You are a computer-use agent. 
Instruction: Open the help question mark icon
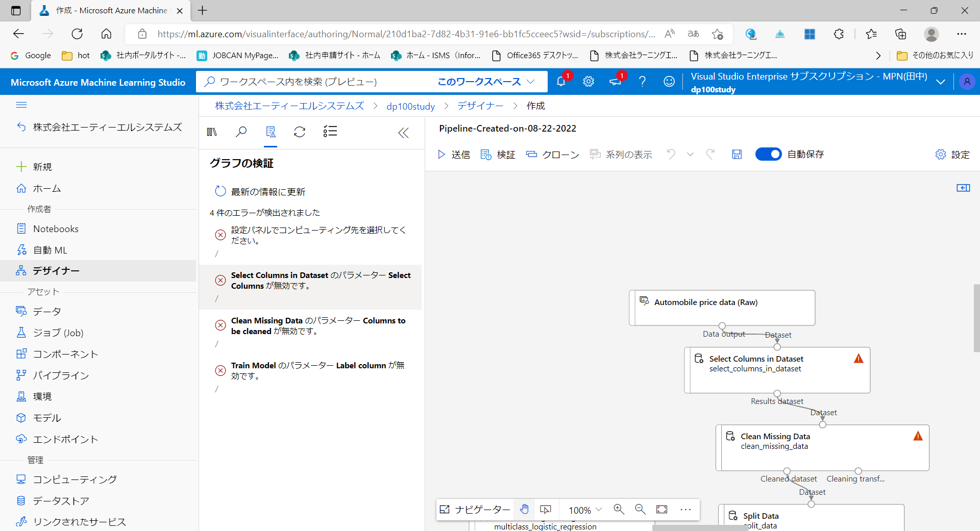coord(642,82)
